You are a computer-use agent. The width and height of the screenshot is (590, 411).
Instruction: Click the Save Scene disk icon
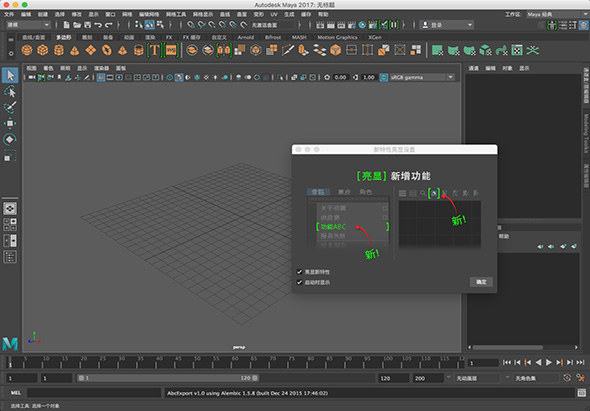[x=88, y=25]
